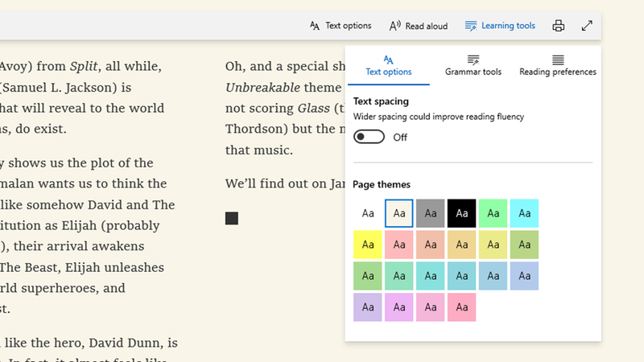
Task: Click the italic word 'Split' in the article
Action: [x=84, y=66]
